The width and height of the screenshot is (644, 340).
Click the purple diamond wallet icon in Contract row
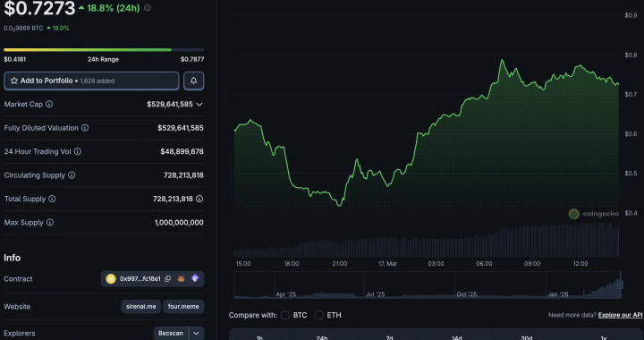(195, 278)
